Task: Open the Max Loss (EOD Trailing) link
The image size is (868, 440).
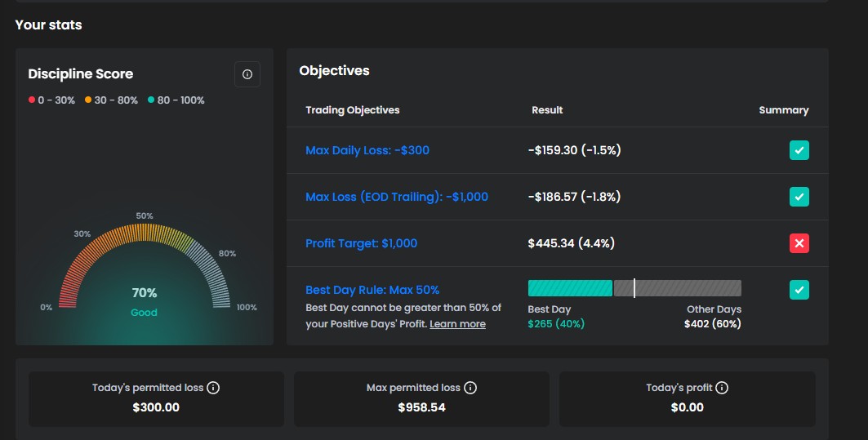Action: tap(397, 197)
